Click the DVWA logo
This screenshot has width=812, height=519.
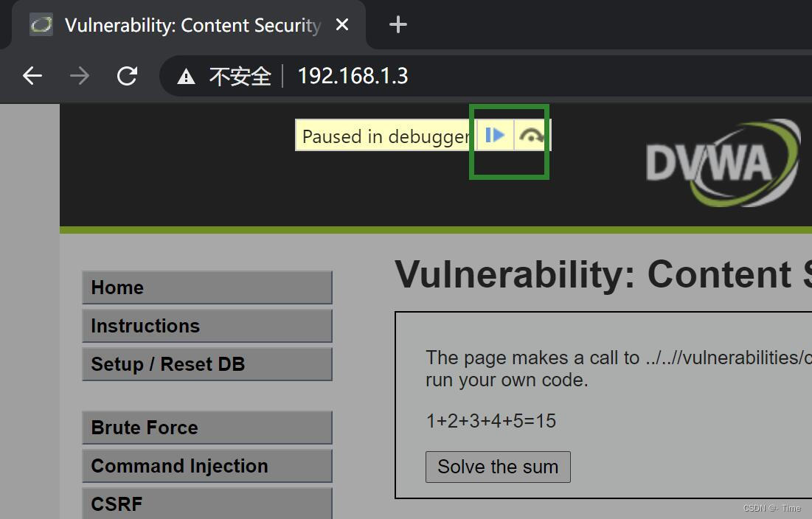coord(721,163)
